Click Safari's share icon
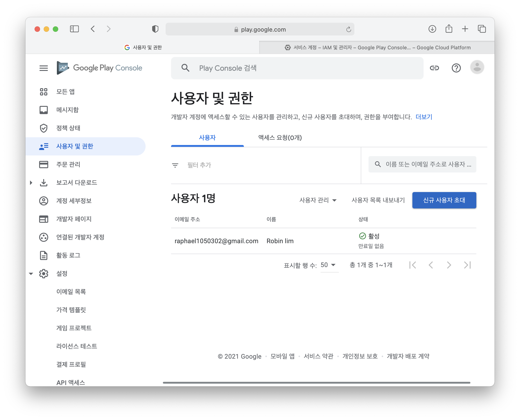Image resolution: width=520 pixels, height=420 pixels. pyautogui.click(x=449, y=29)
